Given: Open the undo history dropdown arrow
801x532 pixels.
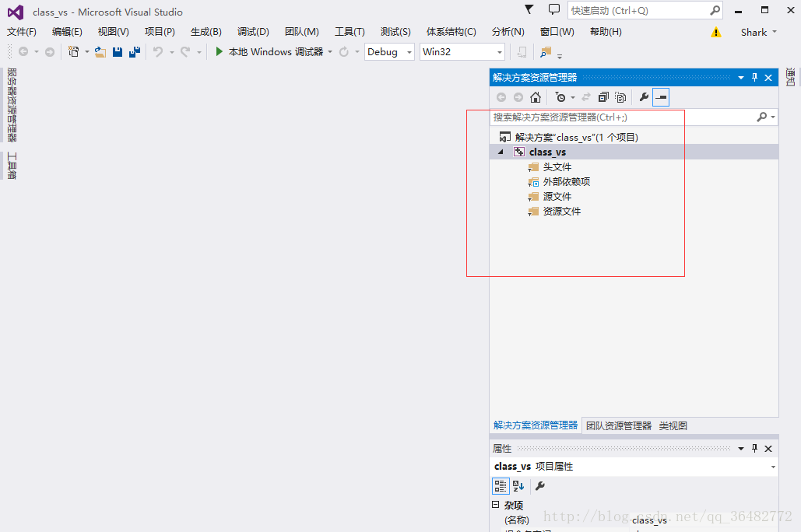Looking at the screenshot, I should tap(171, 52).
